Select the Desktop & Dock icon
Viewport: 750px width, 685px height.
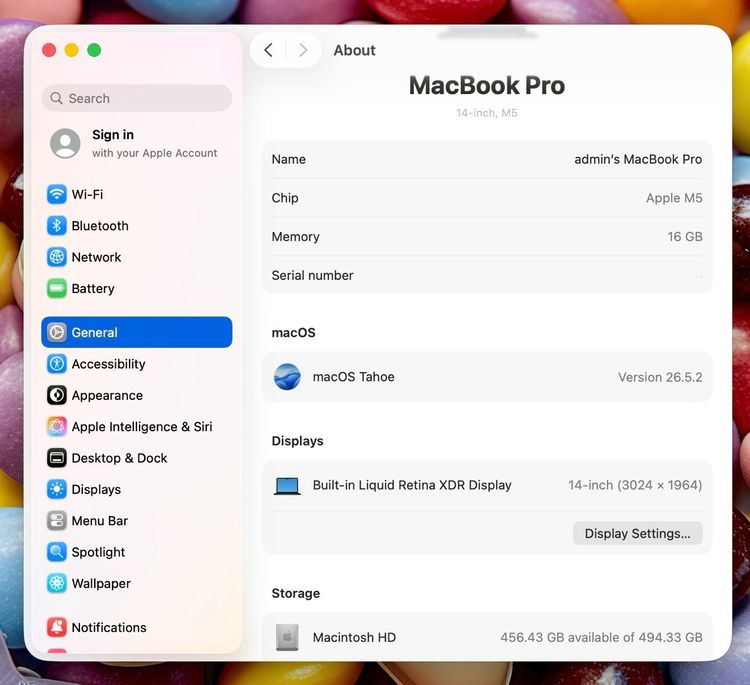56,458
